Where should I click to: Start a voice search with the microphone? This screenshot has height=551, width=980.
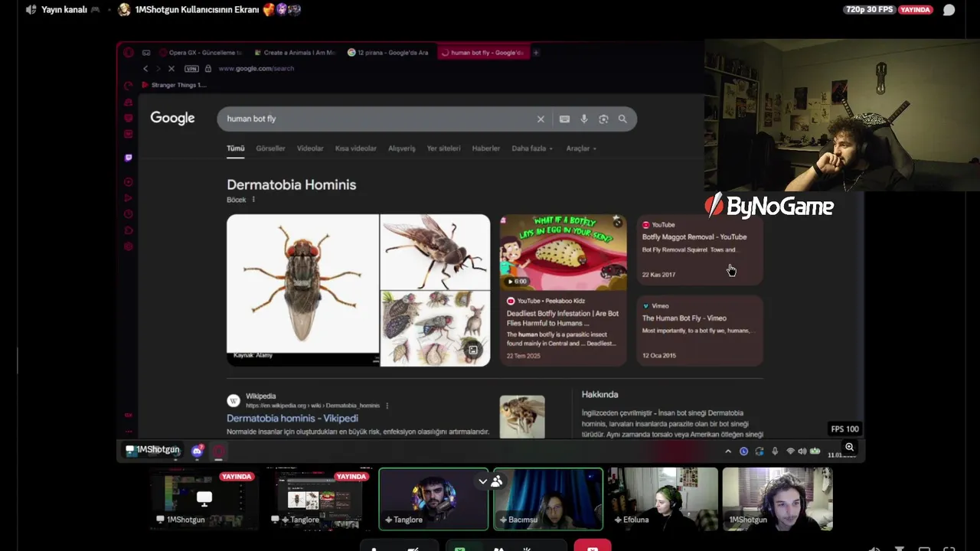584,119
